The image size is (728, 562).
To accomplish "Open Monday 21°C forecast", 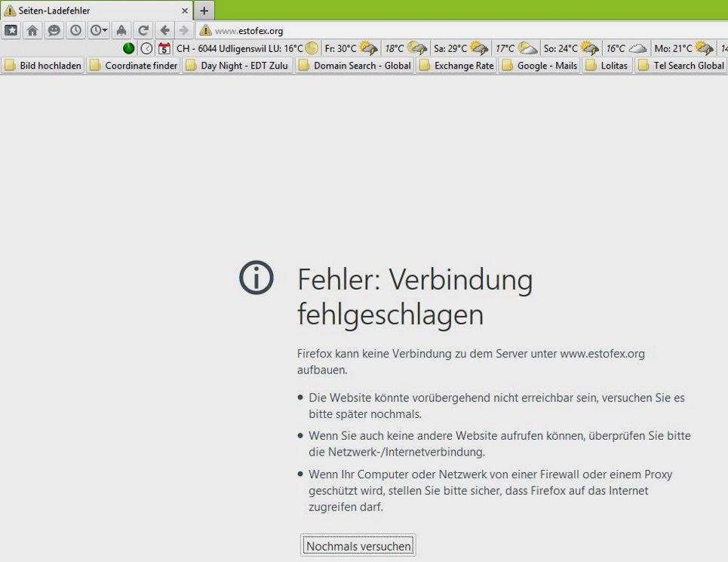I will coord(673,48).
